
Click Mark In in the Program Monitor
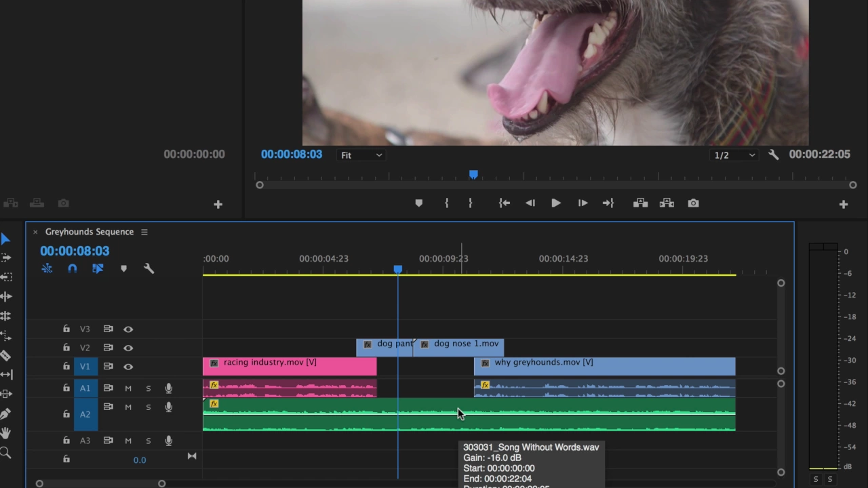point(446,203)
